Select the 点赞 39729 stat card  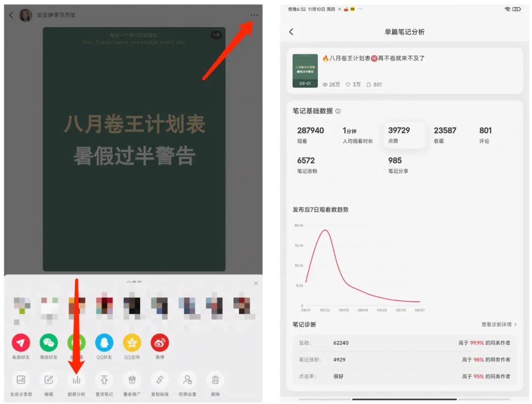404,135
